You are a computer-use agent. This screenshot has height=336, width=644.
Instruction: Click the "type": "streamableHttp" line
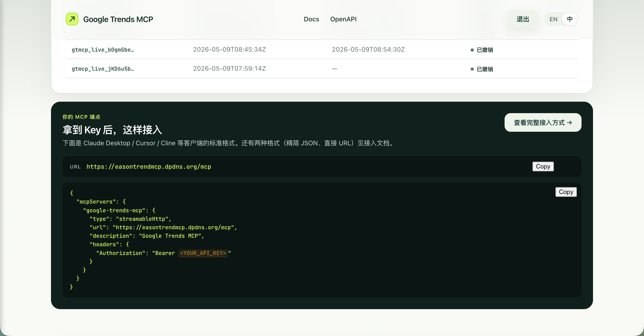130,219
